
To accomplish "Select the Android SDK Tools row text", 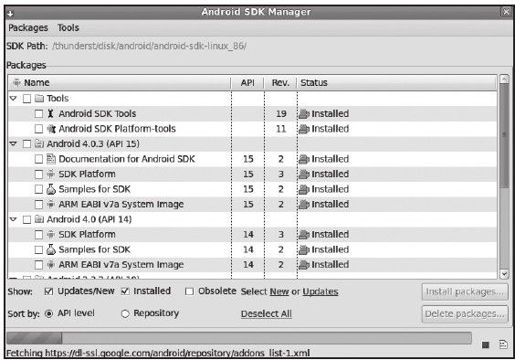I will pos(97,114).
